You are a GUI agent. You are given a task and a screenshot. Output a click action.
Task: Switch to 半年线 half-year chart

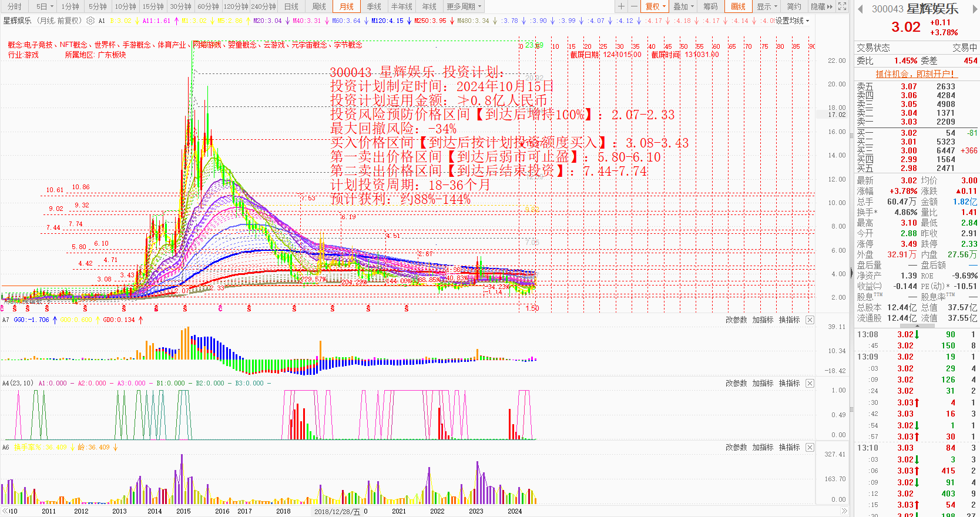click(x=402, y=6)
